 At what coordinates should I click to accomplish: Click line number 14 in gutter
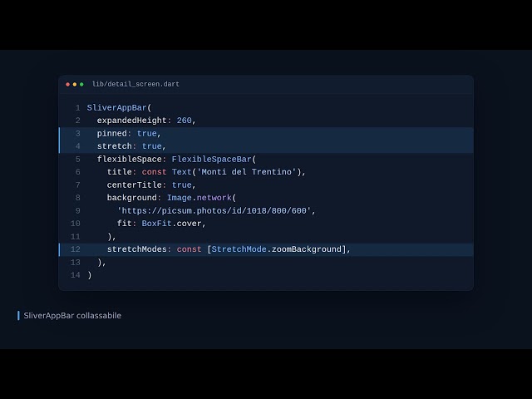[x=76, y=275]
